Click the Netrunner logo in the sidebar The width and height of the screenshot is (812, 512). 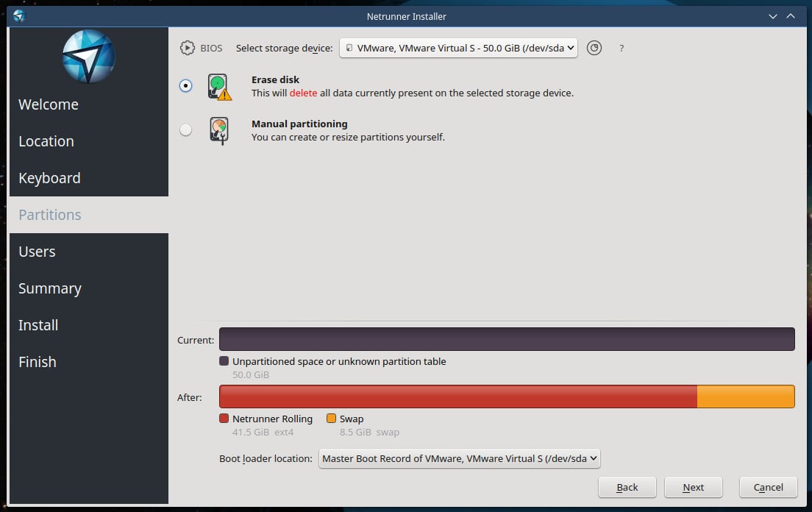point(88,57)
